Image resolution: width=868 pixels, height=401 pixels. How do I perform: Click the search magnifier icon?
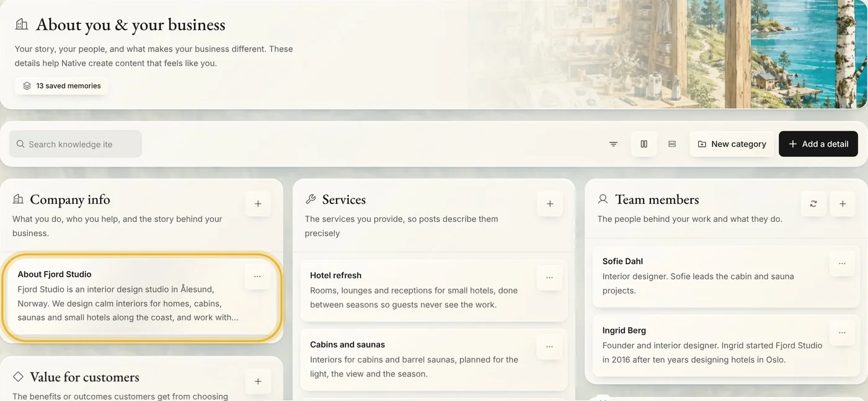(x=20, y=144)
